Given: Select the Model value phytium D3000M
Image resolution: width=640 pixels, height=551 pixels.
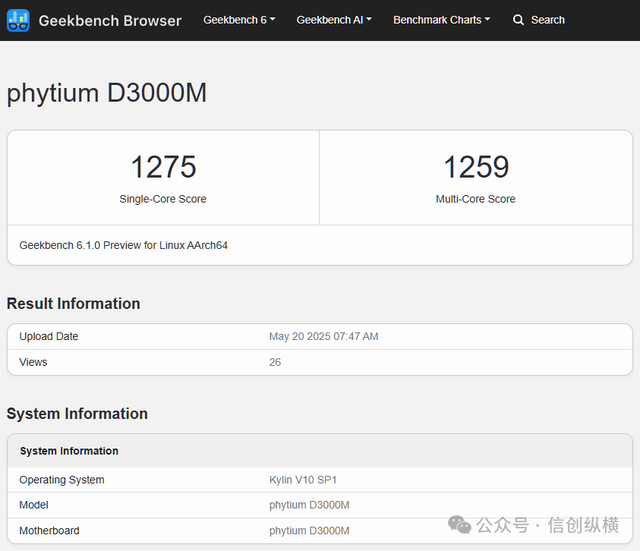Looking at the screenshot, I should click(x=309, y=505).
